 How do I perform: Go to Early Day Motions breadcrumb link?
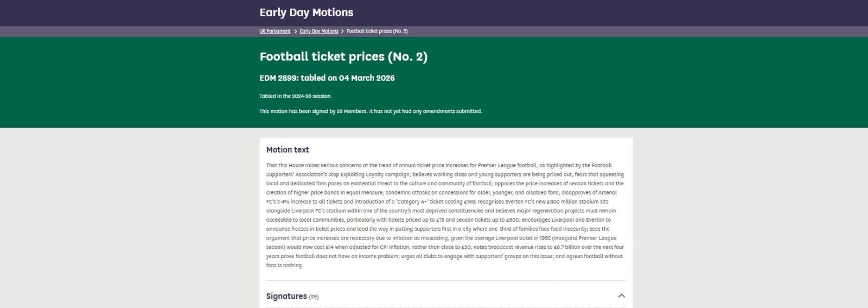click(x=319, y=32)
